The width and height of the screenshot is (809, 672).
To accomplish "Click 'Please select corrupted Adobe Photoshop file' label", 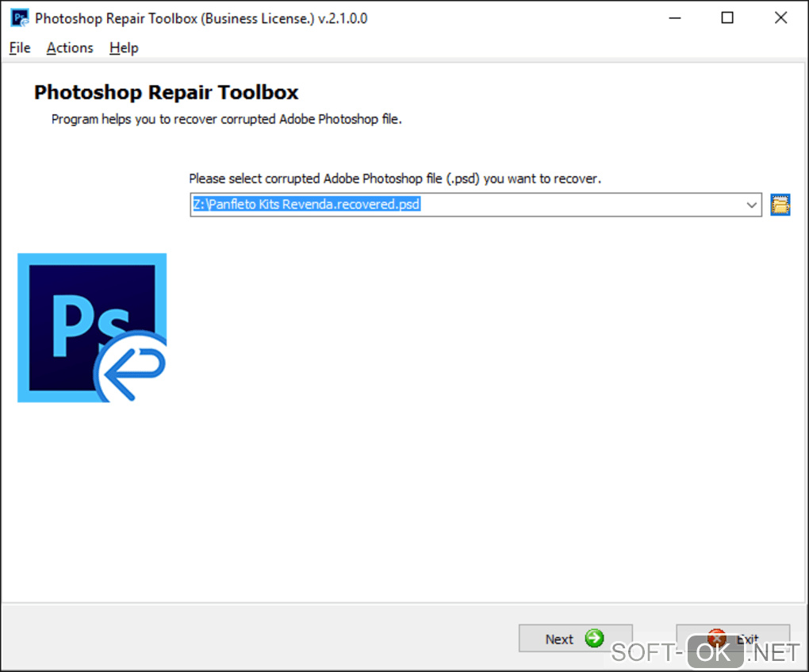I will [395, 179].
